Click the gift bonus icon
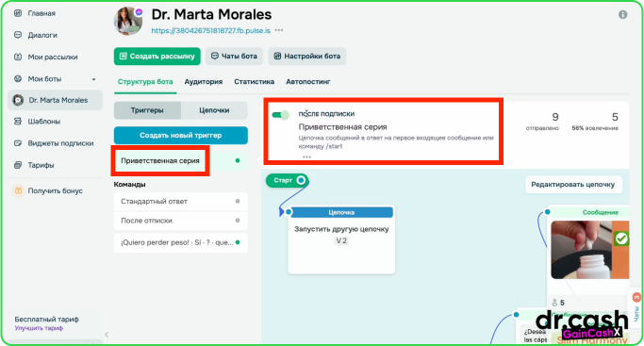 pyautogui.click(x=18, y=190)
